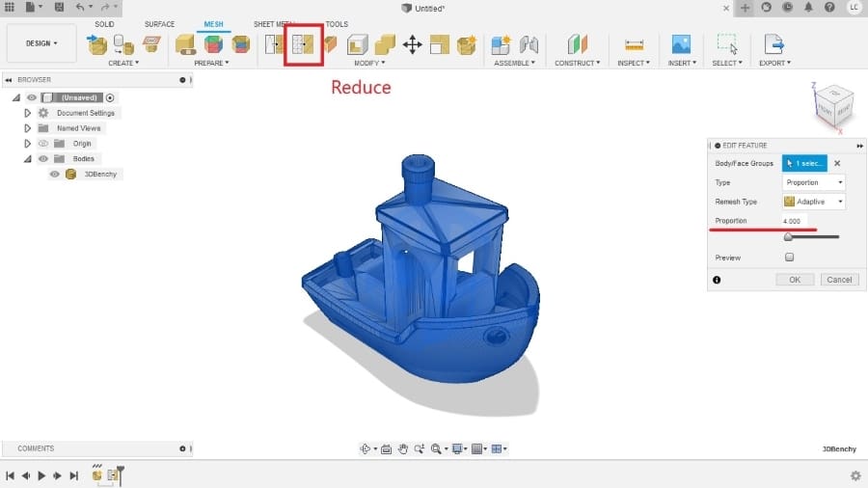Expand the Origin folder node
This screenshot has width=868, height=488.
tap(27, 144)
